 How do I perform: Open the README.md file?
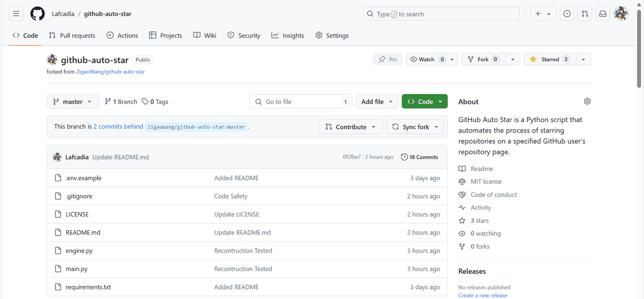point(83,233)
